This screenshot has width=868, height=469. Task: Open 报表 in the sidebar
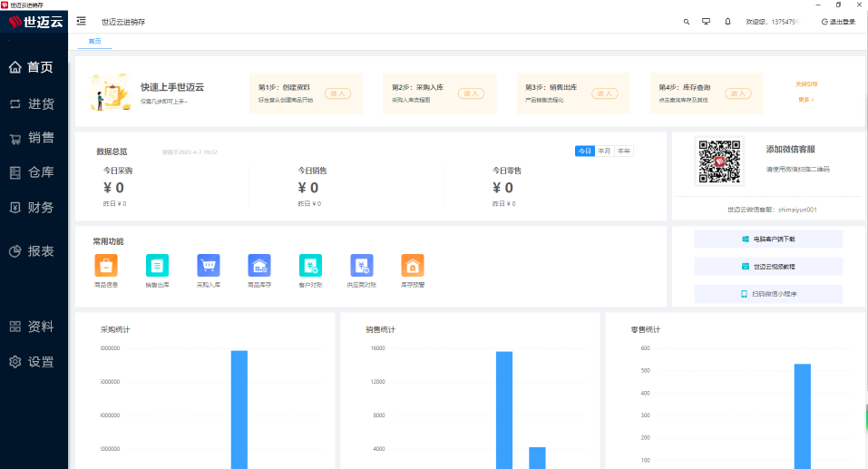tap(34, 251)
